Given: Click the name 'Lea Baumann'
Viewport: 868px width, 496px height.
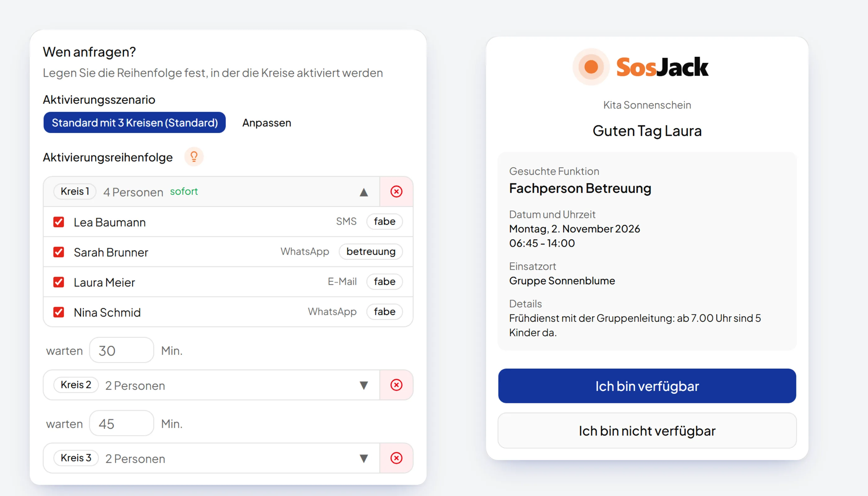Looking at the screenshot, I should click(110, 223).
